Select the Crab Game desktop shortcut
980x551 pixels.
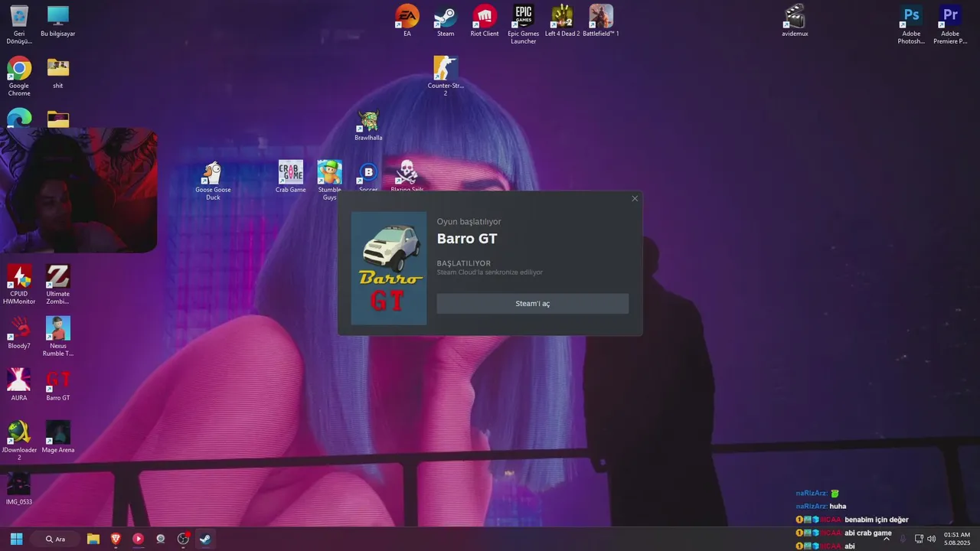291,176
